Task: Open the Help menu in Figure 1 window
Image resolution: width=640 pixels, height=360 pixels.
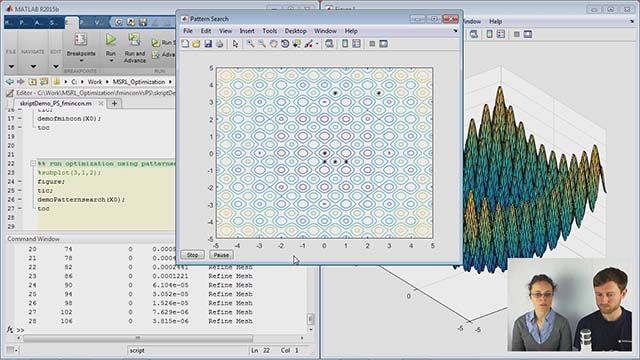Action: point(496,22)
